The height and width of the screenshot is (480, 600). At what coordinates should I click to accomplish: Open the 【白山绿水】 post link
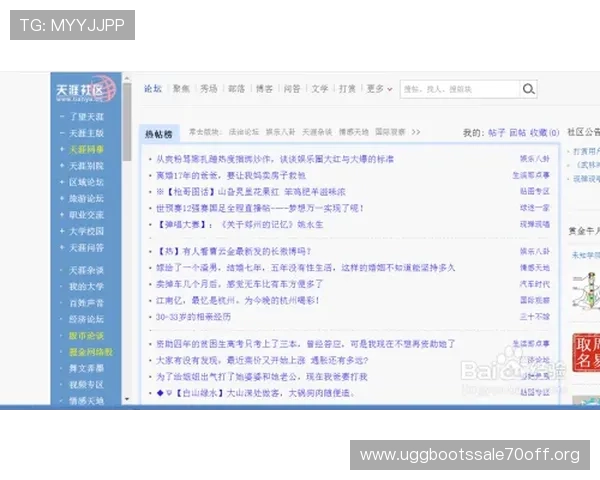click(x=255, y=393)
